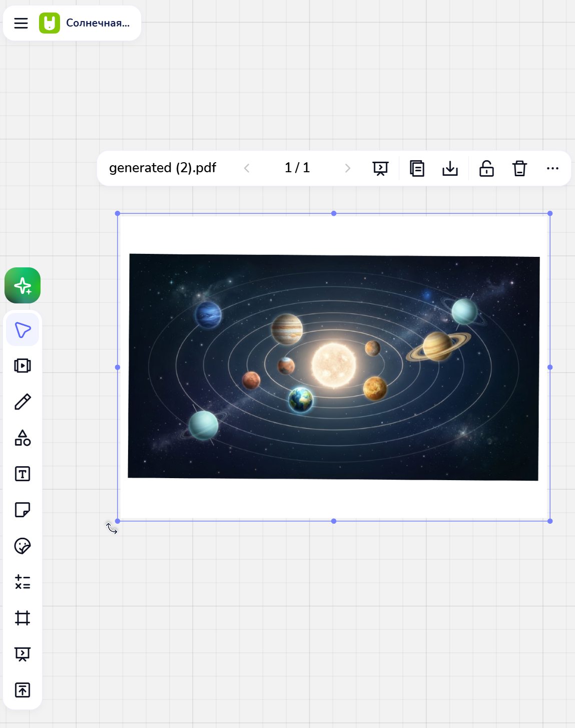Click the generated (2).pdf file name
This screenshot has width=575, height=728.
point(163,168)
